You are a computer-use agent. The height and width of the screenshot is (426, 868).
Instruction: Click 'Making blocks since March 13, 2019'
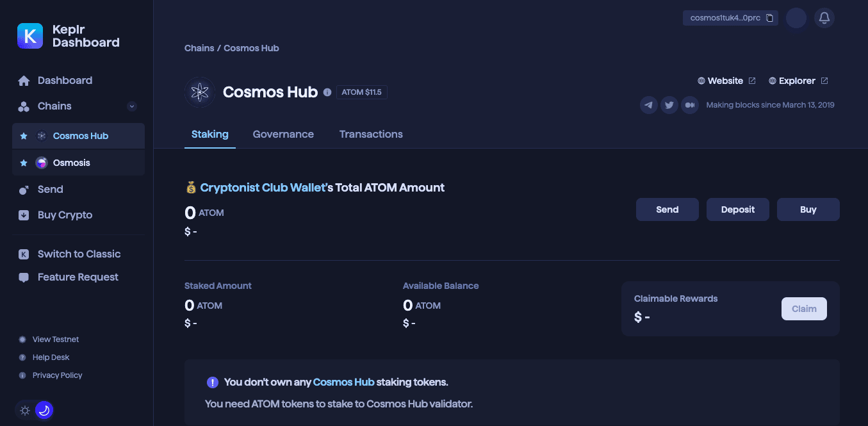tap(770, 105)
